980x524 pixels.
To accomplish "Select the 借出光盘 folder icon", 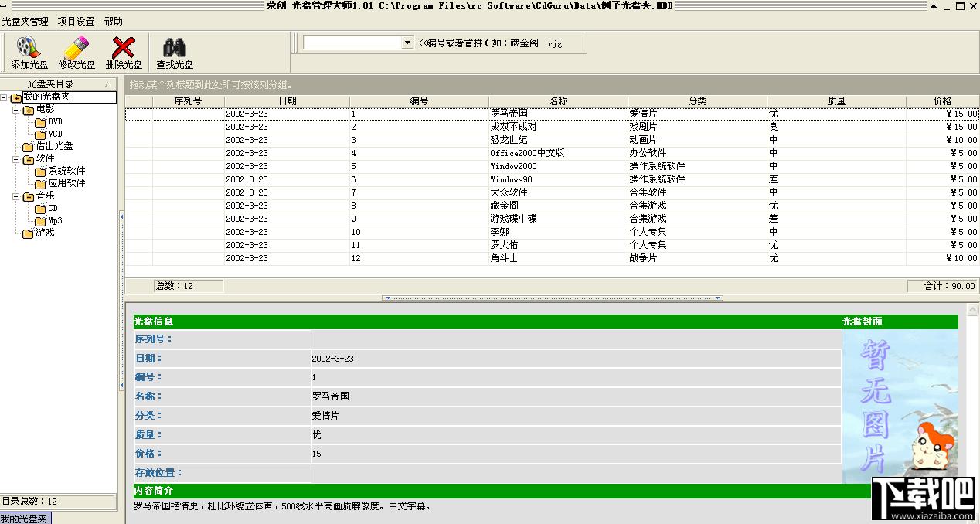I will tap(29, 147).
